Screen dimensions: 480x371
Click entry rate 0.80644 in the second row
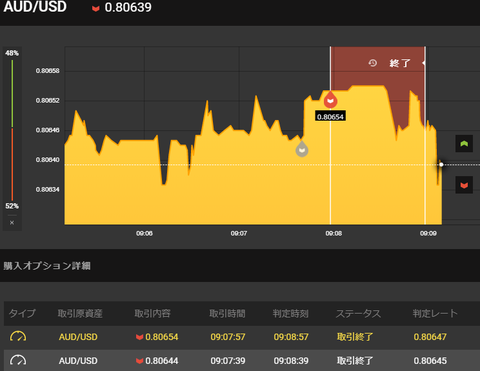[x=162, y=361]
